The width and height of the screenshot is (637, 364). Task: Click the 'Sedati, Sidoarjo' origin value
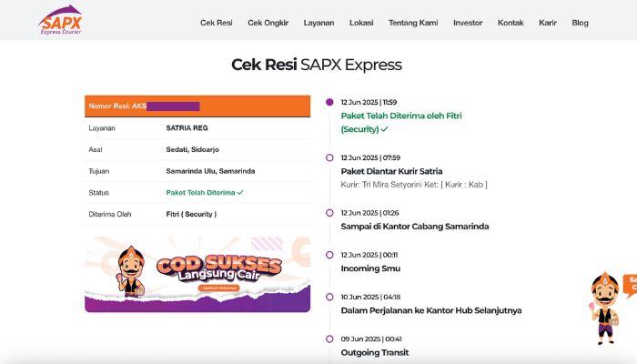(x=193, y=149)
